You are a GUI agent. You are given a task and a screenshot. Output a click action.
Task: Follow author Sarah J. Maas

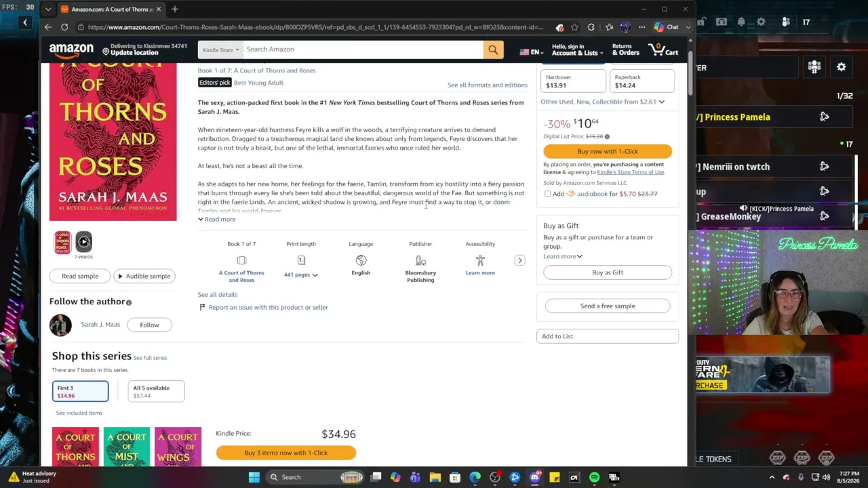[149, 325]
